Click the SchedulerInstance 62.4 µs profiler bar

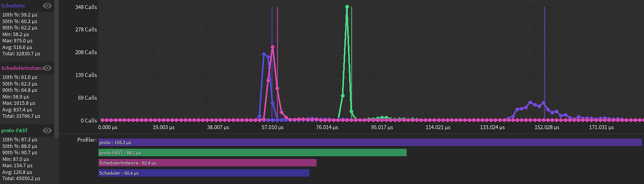click(207, 163)
